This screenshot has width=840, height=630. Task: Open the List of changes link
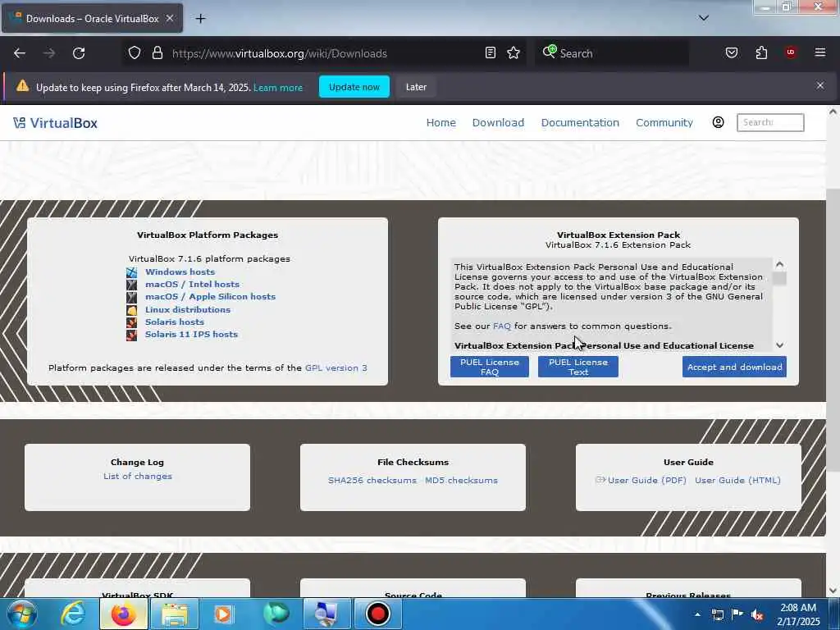pos(138,477)
